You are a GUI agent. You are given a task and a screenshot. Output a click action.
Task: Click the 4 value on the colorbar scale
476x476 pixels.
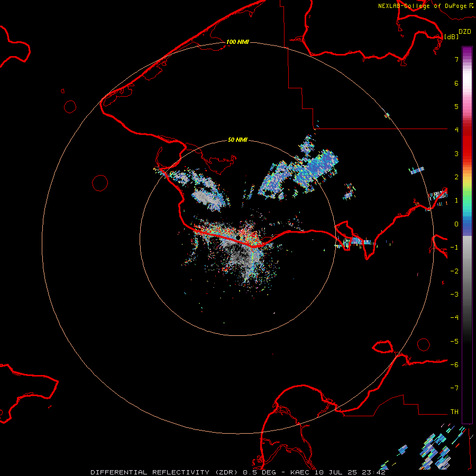coord(456,130)
